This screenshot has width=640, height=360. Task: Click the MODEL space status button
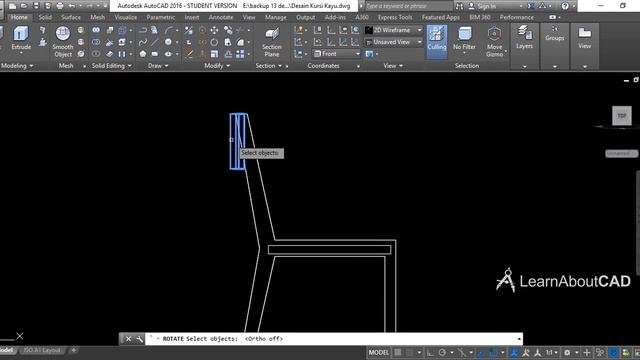(379, 352)
